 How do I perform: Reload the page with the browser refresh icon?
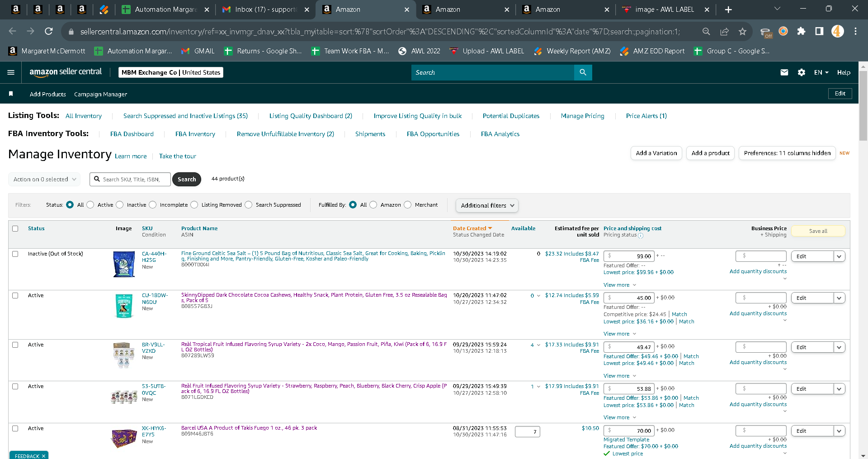tap(48, 31)
